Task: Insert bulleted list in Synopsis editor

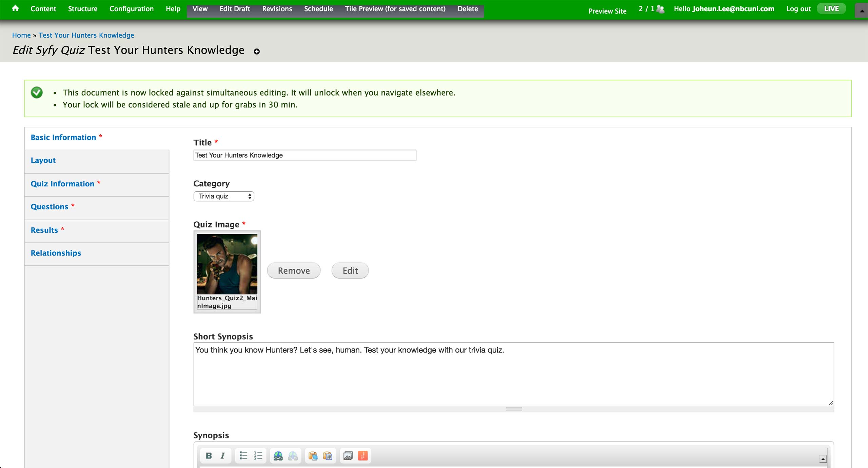Action: [243, 456]
